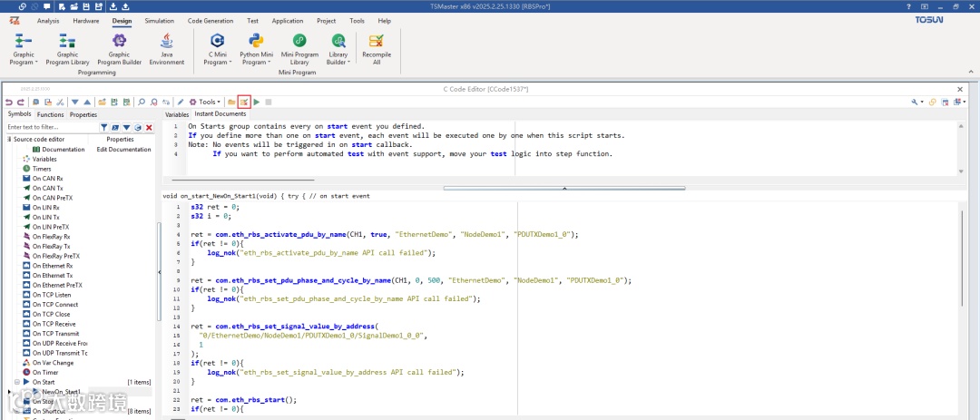980x420 pixels.
Task: Click the symbol filter text field
Action: click(x=50, y=127)
